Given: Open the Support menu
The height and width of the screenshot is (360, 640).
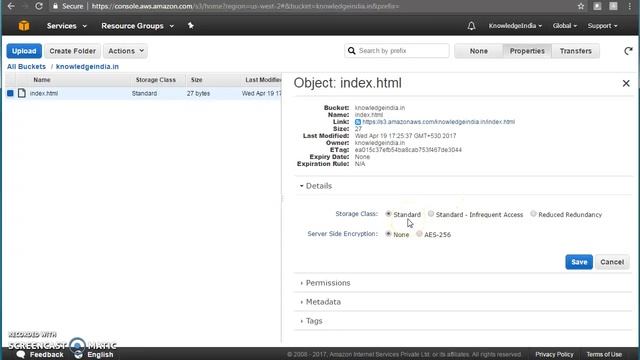Looking at the screenshot, I should (602, 26).
